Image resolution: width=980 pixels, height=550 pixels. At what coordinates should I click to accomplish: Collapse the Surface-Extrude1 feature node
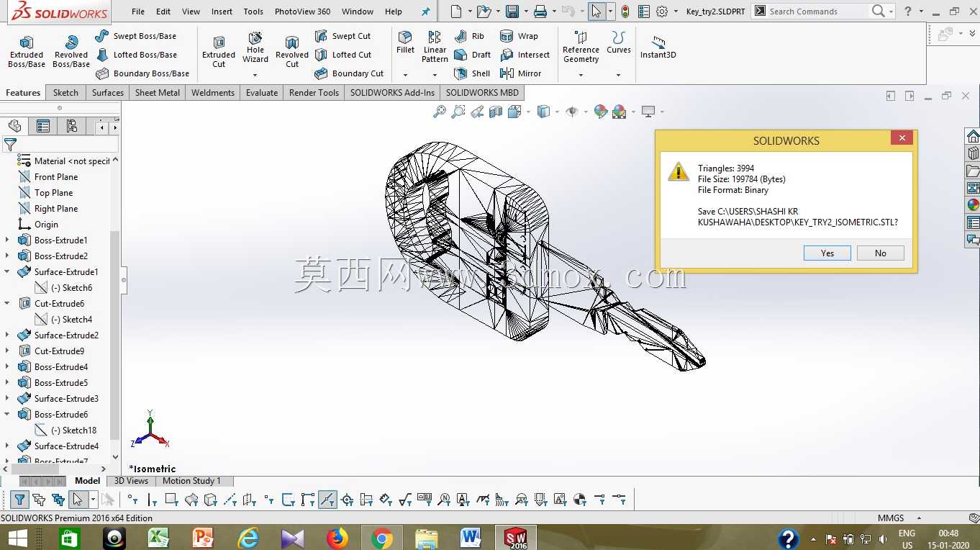click(x=7, y=272)
